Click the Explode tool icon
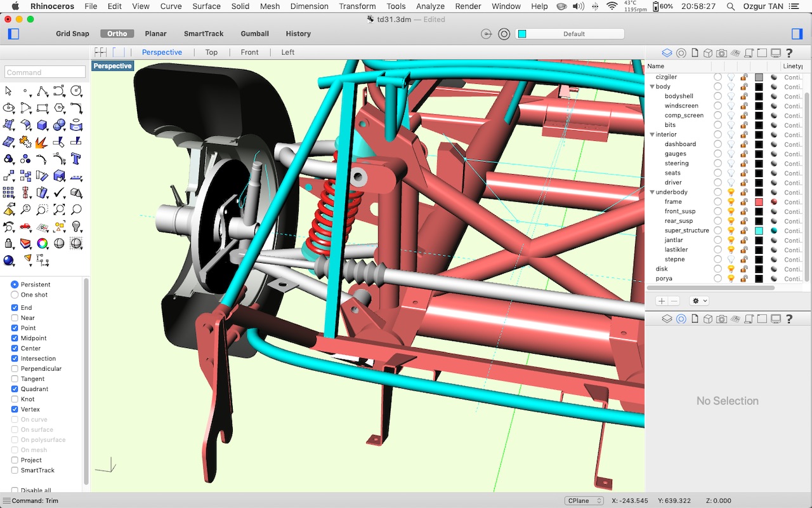 click(x=43, y=142)
